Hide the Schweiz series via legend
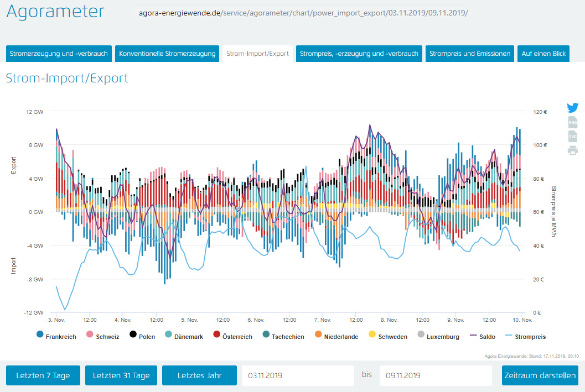Screen dimensions: 585x392 point(102,336)
